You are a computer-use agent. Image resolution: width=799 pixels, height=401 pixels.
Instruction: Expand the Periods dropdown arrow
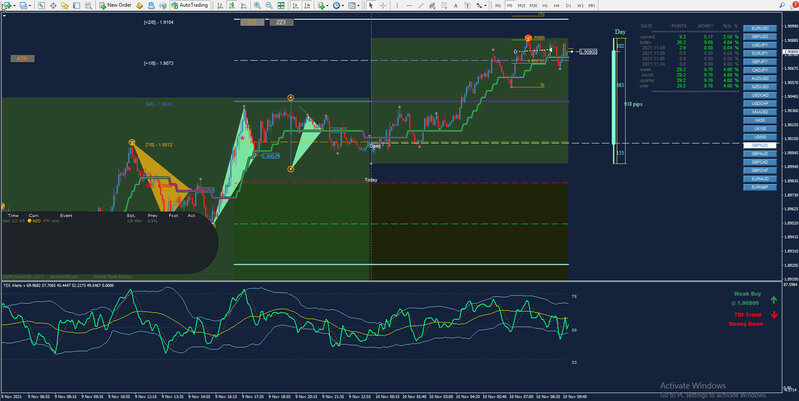point(343,6)
